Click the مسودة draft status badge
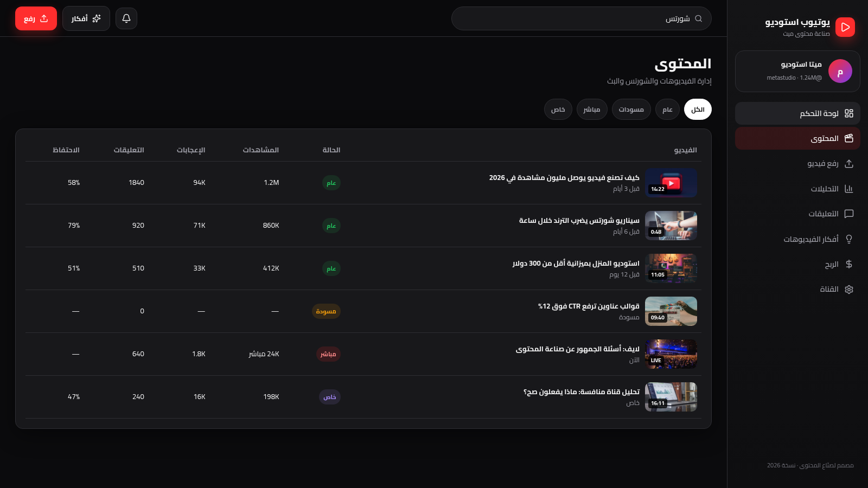 (x=326, y=311)
